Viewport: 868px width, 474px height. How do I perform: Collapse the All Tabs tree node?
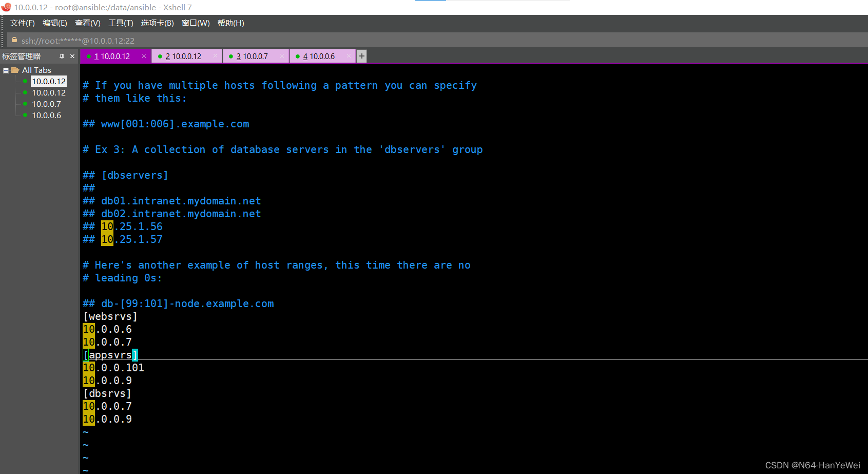tap(6, 70)
